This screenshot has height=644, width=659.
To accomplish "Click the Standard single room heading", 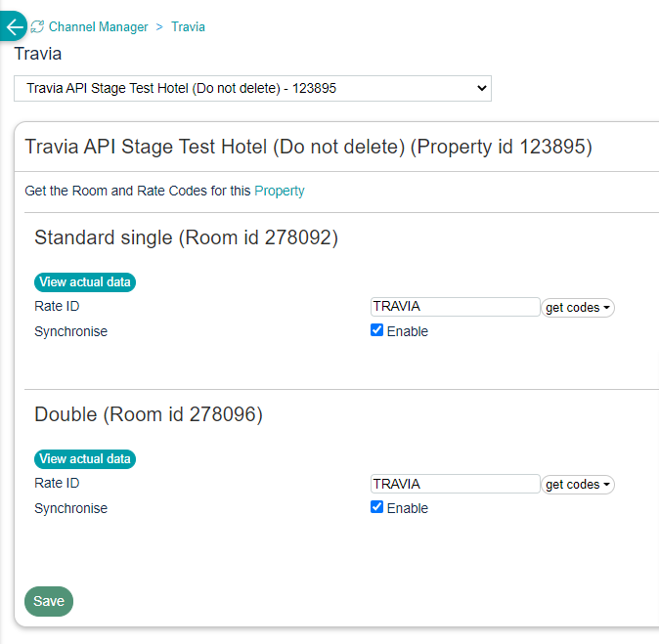I will click(186, 237).
